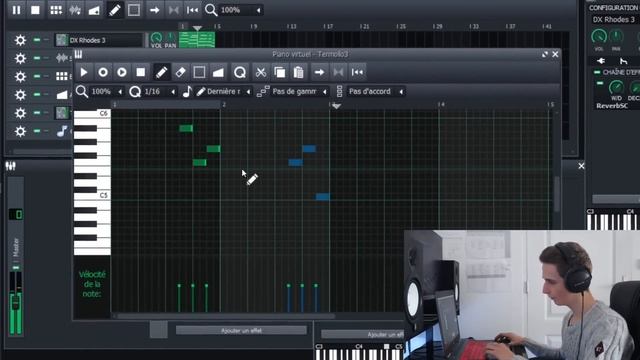The image size is (640, 360).
Task: Click PAN knob of DX Rhodes 3 track
Action: [171, 38]
